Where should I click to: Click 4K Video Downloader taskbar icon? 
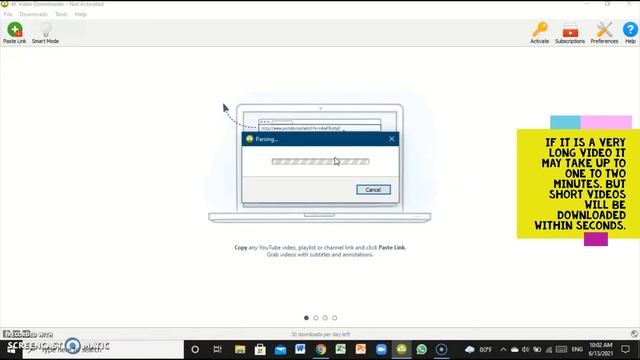(x=402, y=349)
